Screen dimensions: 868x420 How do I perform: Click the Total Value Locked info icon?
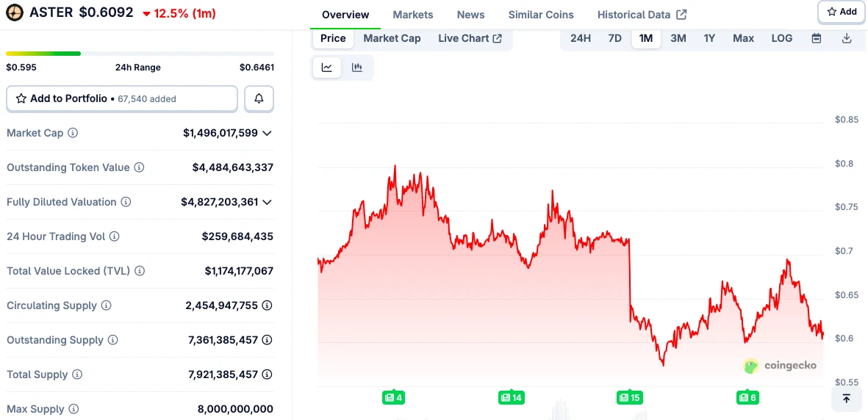pyautogui.click(x=140, y=271)
